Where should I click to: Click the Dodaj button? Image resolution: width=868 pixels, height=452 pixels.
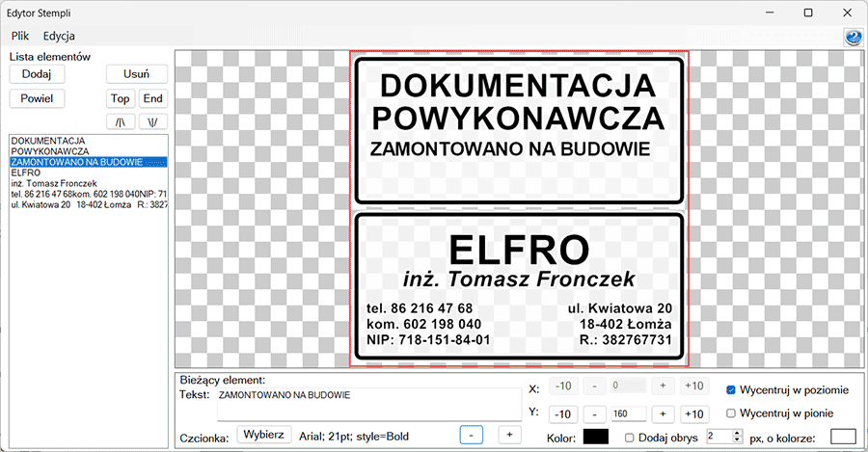click(37, 74)
